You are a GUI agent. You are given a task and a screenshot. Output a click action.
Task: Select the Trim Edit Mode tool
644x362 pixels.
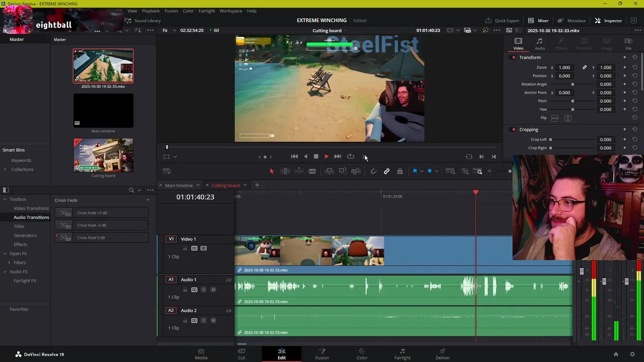[x=285, y=171]
